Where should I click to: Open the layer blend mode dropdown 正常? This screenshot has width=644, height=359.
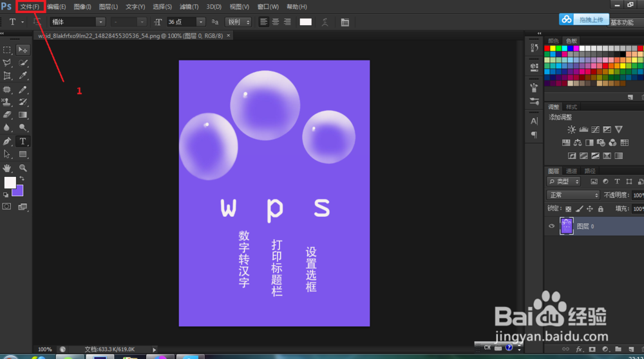573,196
